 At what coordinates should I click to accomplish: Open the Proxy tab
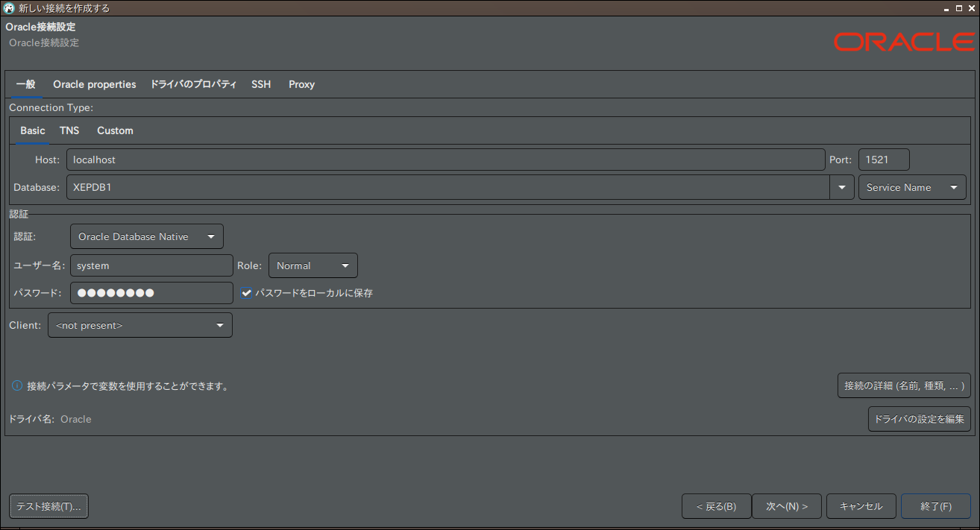(x=302, y=84)
